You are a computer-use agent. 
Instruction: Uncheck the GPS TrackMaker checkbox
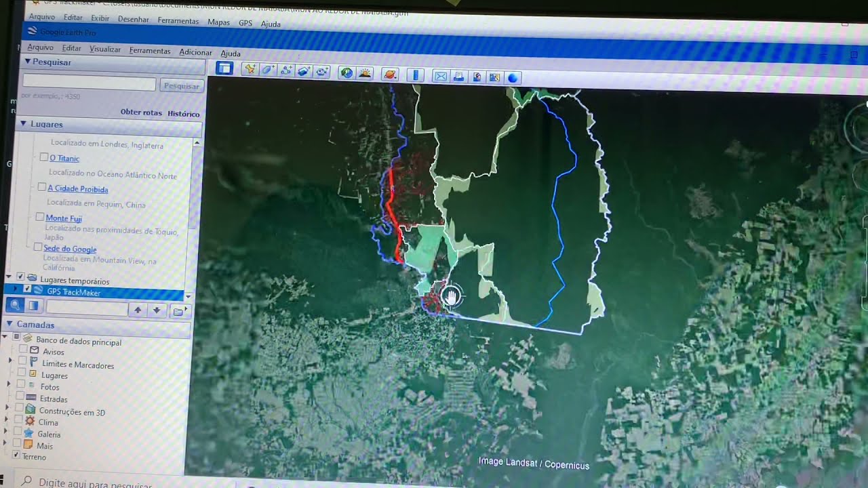tap(27, 289)
